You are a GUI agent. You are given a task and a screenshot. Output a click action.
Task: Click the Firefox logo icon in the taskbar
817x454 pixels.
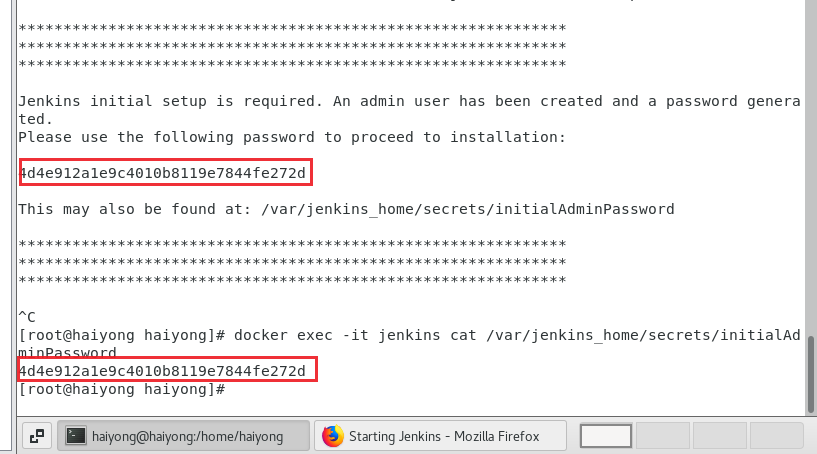click(332, 436)
